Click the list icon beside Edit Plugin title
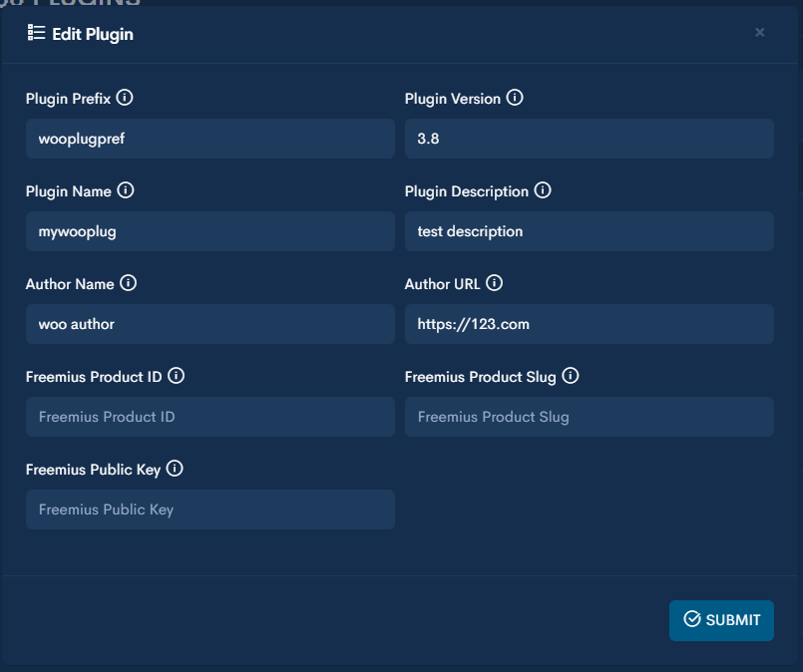The image size is (803, 672). (37, 33)
